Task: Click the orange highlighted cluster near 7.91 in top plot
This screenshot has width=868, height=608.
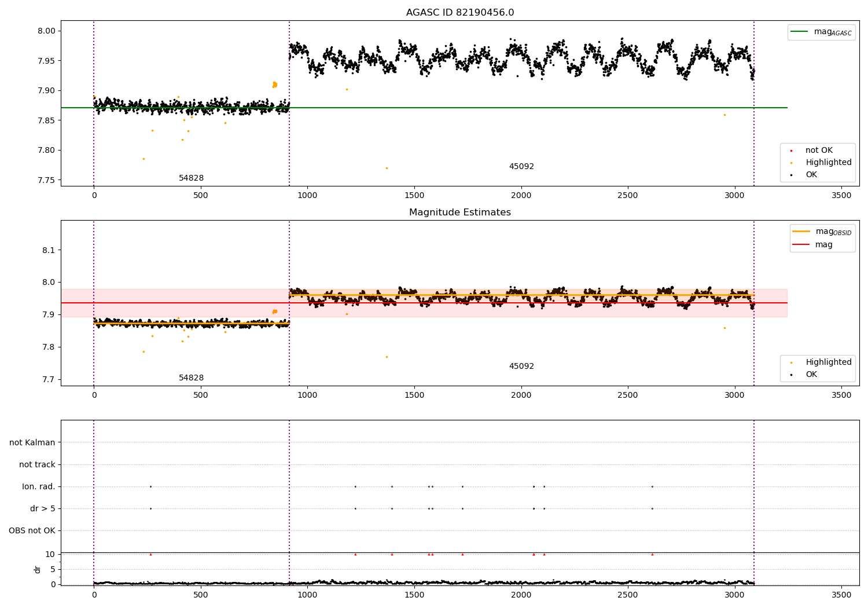Action: pyautogui.click(x=274, y=85)
